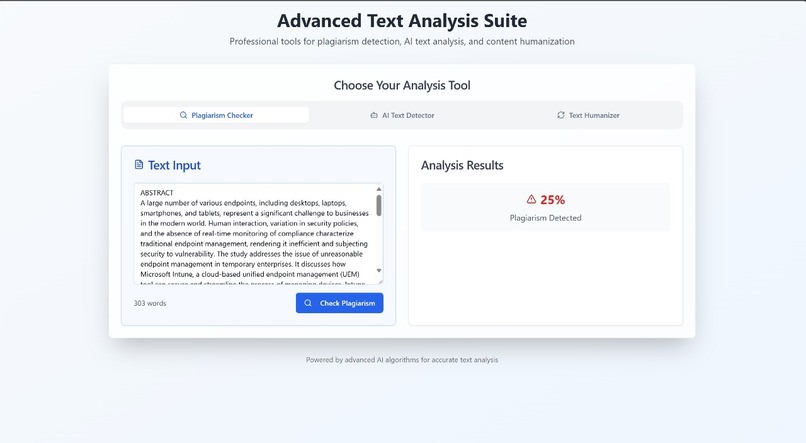Click the robot icon beside AI Text Detector
Screen dimensions: 806x443
coord(374,115)
